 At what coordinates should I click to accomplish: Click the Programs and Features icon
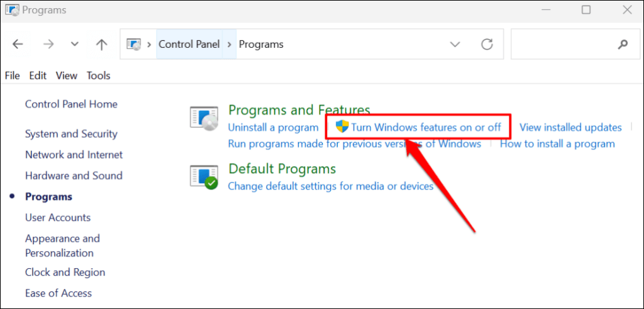coord(204,120)
